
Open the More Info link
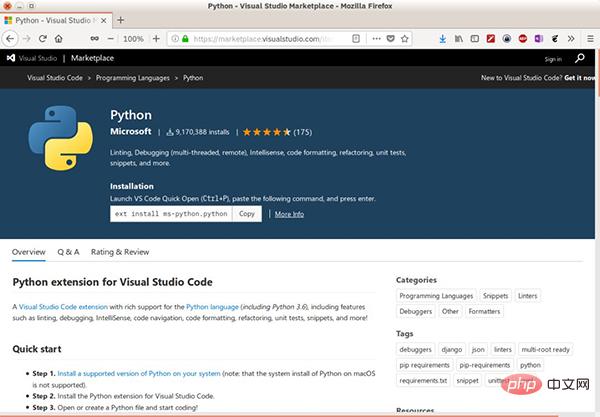click(x=289, y=214)
